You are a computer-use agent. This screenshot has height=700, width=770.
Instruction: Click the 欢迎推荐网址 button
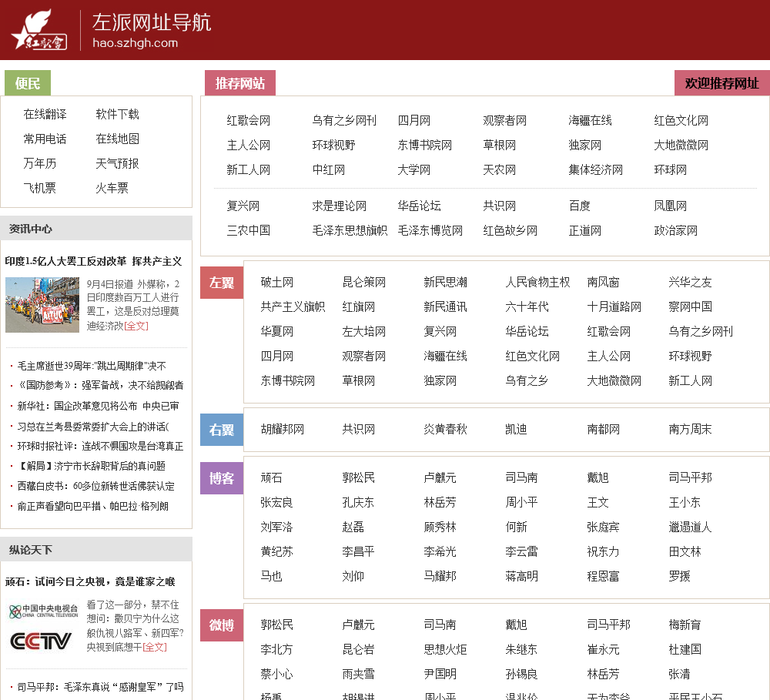pyautogui.click(x=722, y=83)
